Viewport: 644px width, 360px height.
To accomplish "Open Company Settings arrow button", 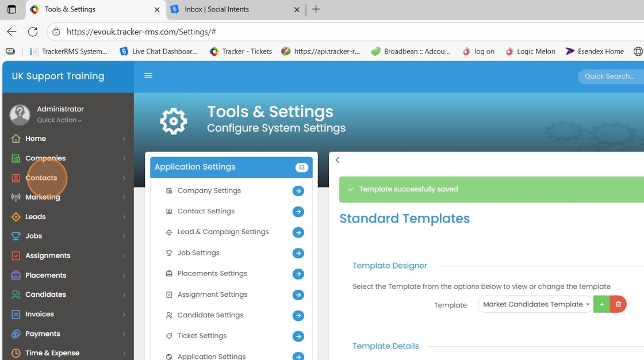I will click(298, 191).
